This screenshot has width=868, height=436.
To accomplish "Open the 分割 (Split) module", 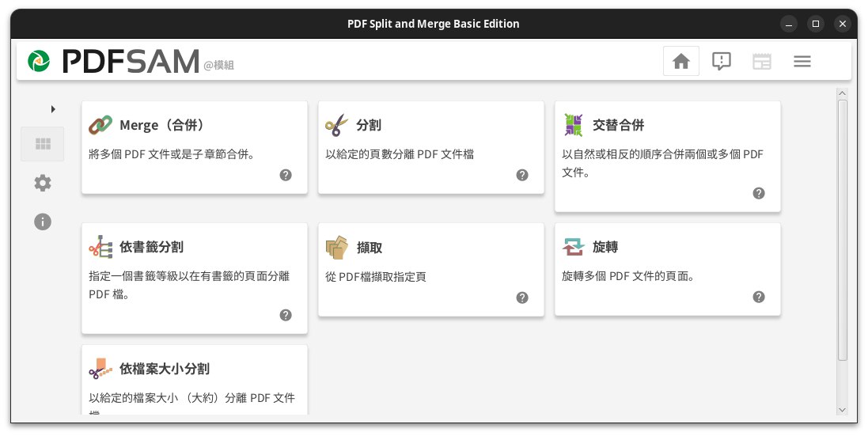I will coord(369,125).
